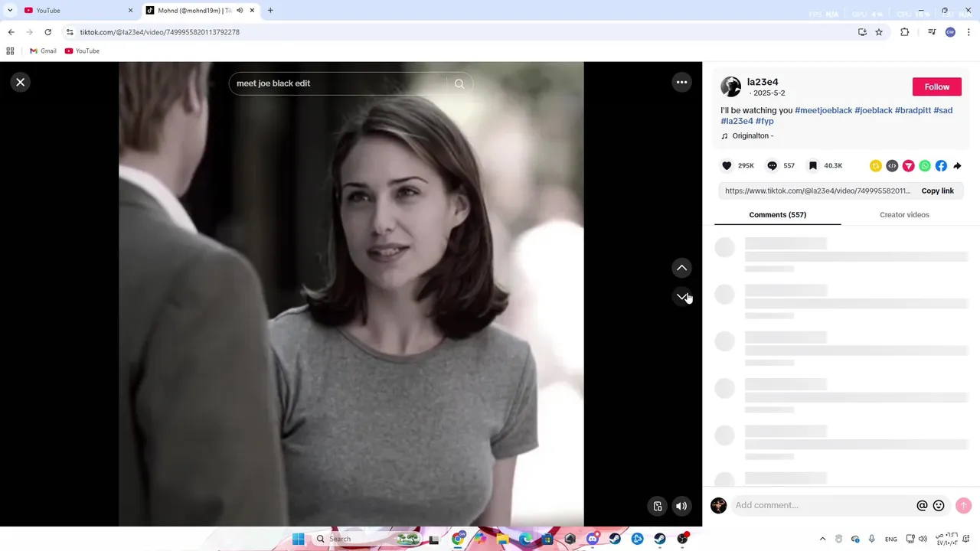This screenshot has width=980, height=551.
Task: Reload the page
Action: point(47,32)
